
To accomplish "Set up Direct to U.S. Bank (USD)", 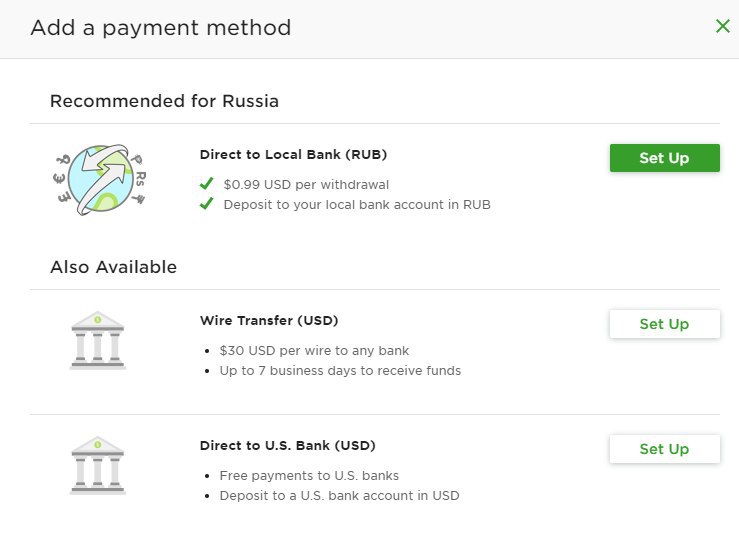I will pyautogui.click(x=665, y=449).
